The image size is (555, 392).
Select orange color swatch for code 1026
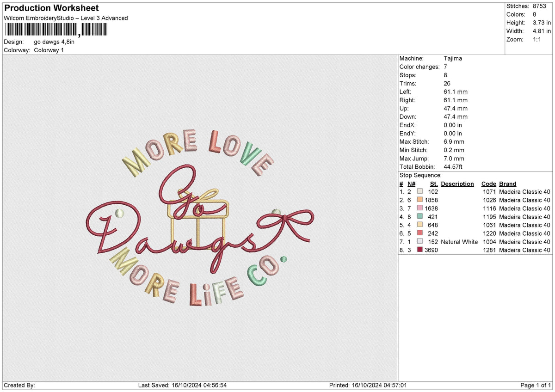click(420, 200)
